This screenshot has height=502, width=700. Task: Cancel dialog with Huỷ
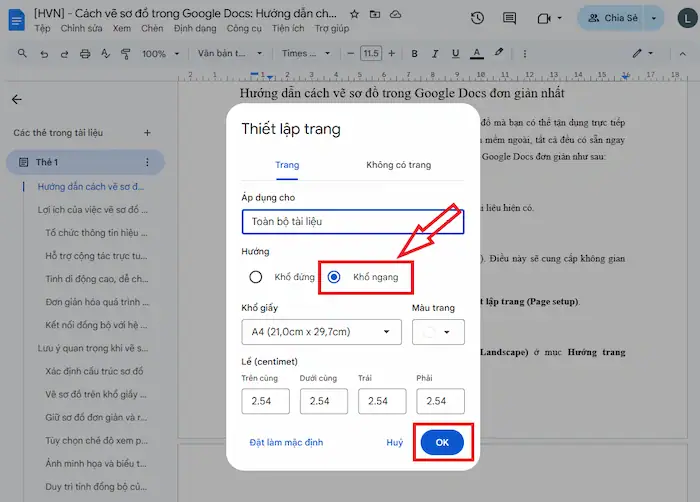pos(395,442)
